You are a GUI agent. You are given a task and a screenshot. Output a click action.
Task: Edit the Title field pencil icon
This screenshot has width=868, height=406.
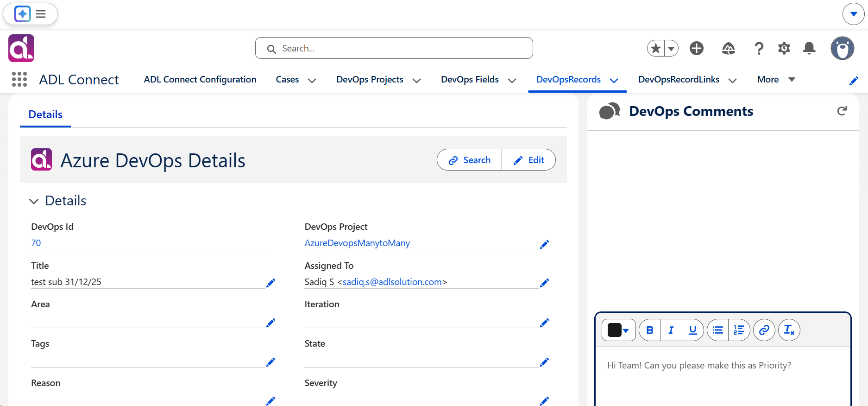[271, 283]
